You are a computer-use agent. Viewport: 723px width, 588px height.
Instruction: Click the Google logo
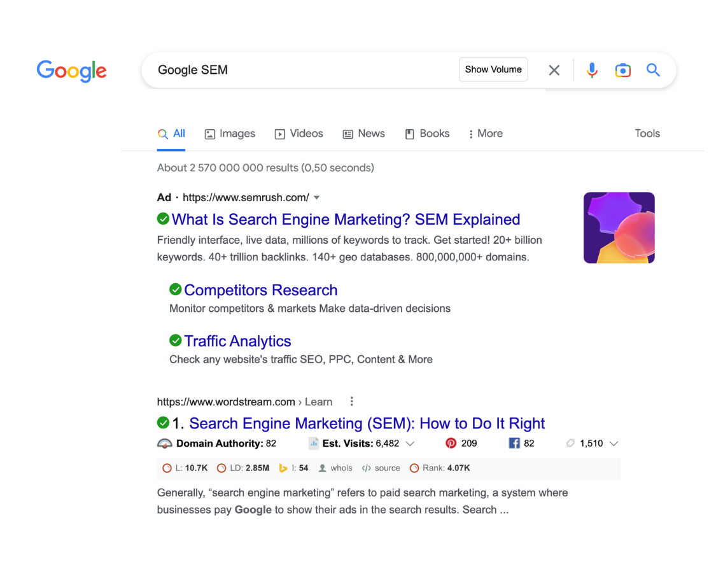point(71,71)
